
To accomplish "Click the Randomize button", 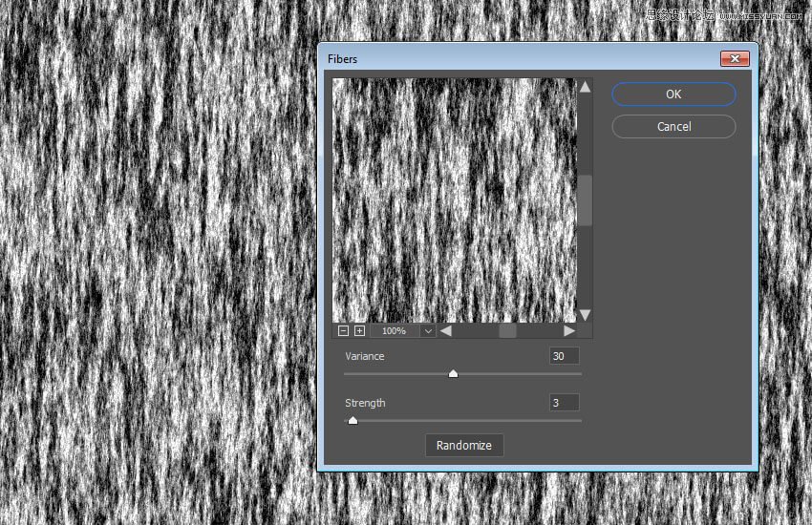I will pos(464,446).
